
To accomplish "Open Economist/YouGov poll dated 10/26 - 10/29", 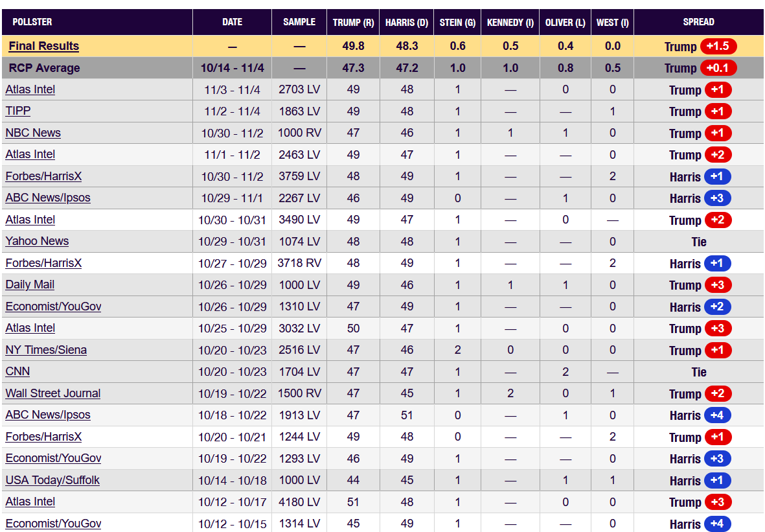I will click(53, 306).
